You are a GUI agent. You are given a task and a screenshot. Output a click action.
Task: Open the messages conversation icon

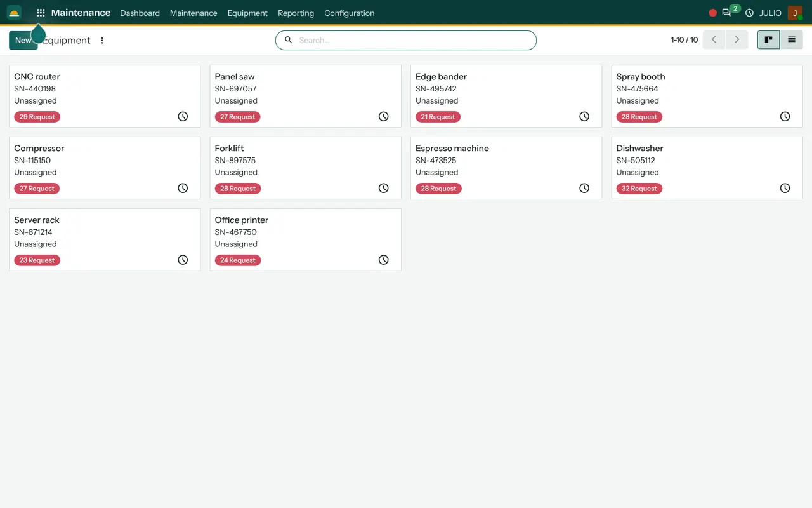726,13
